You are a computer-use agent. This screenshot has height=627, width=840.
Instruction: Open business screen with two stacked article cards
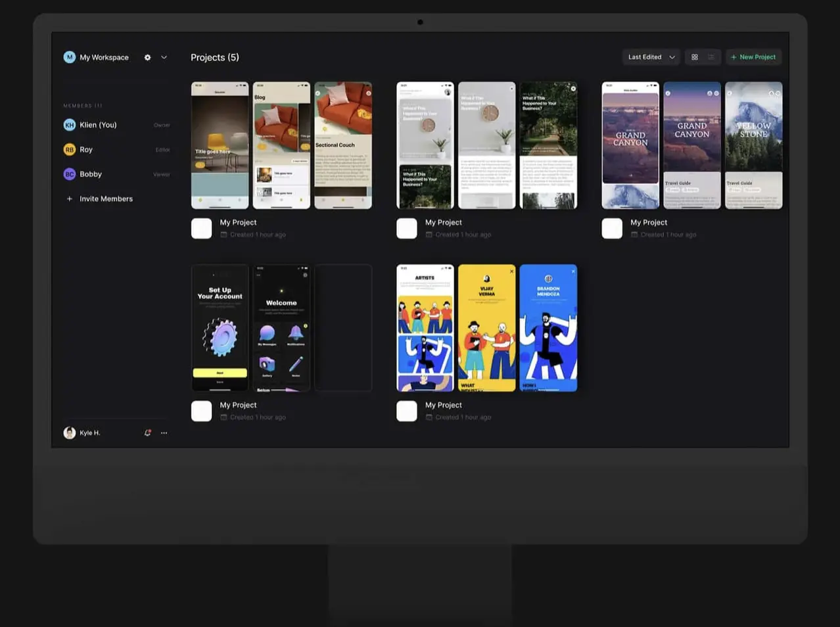coord(425,145)
